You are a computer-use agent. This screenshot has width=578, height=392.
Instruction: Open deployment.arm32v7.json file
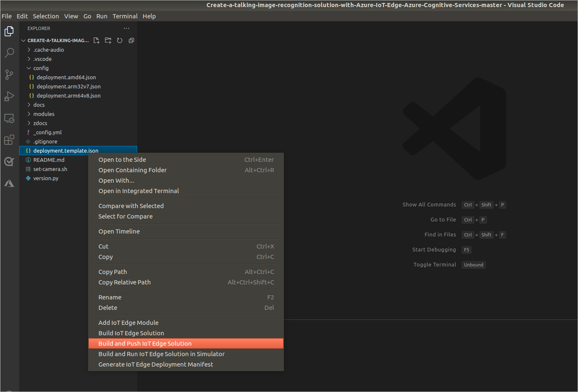(78, 86)
